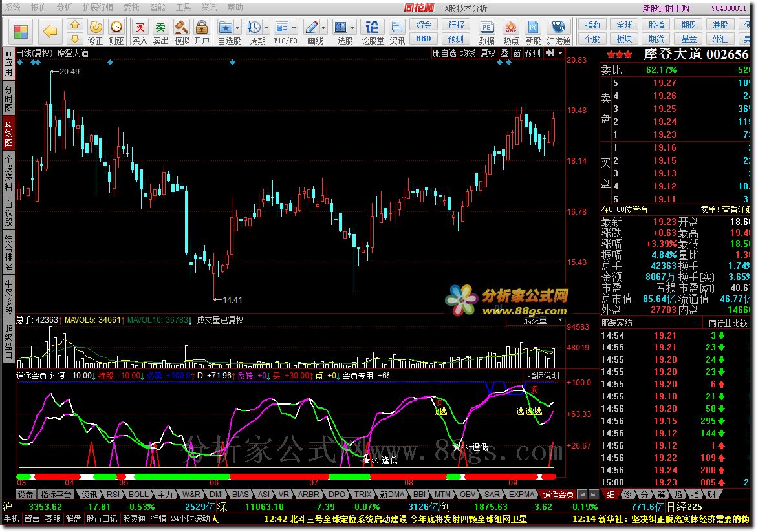
Task: Click the 周期 period icon
Action: [254, 27]
